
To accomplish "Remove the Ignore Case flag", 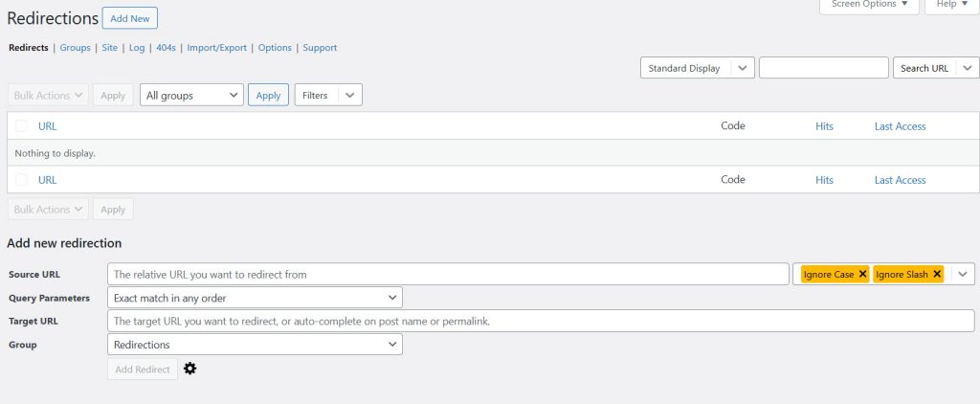I will coord(862,274).
